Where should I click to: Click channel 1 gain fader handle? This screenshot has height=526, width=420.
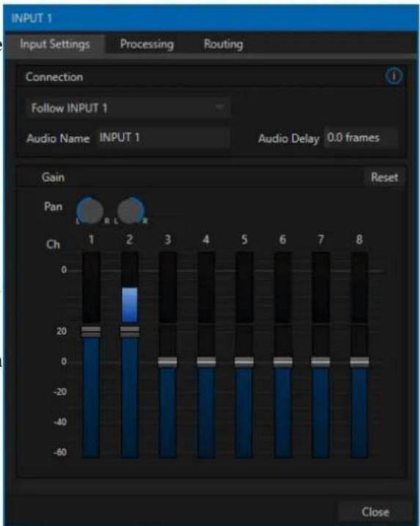(x=91, y=332)
